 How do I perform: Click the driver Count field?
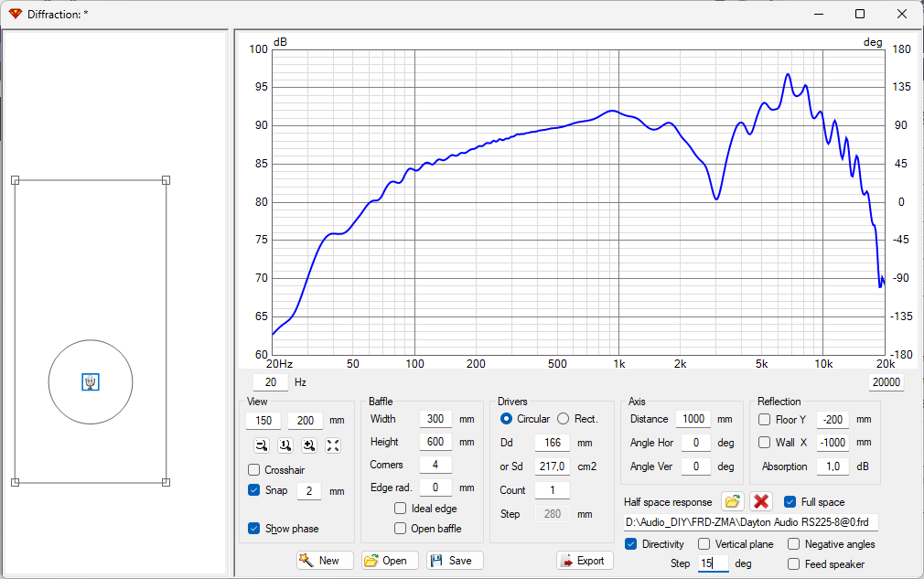point(553,490)
